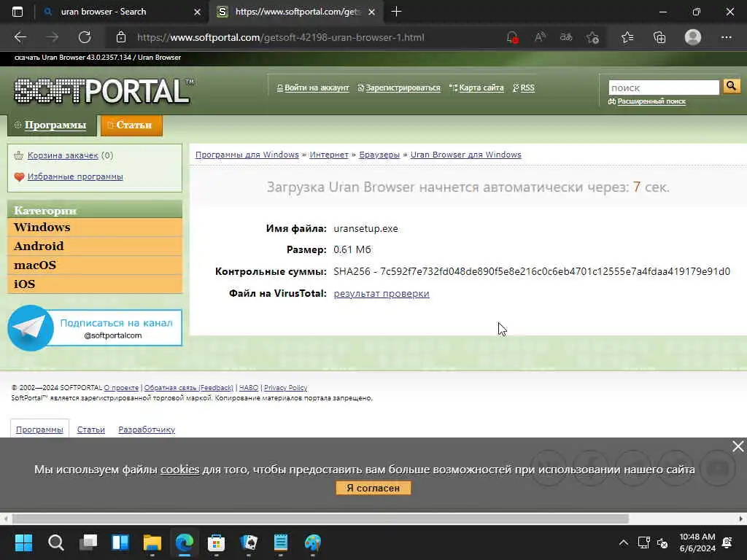Viewport: 747px width, 560px height.
Task: Open Notepad from taskbar
Action: click(281, 542)
